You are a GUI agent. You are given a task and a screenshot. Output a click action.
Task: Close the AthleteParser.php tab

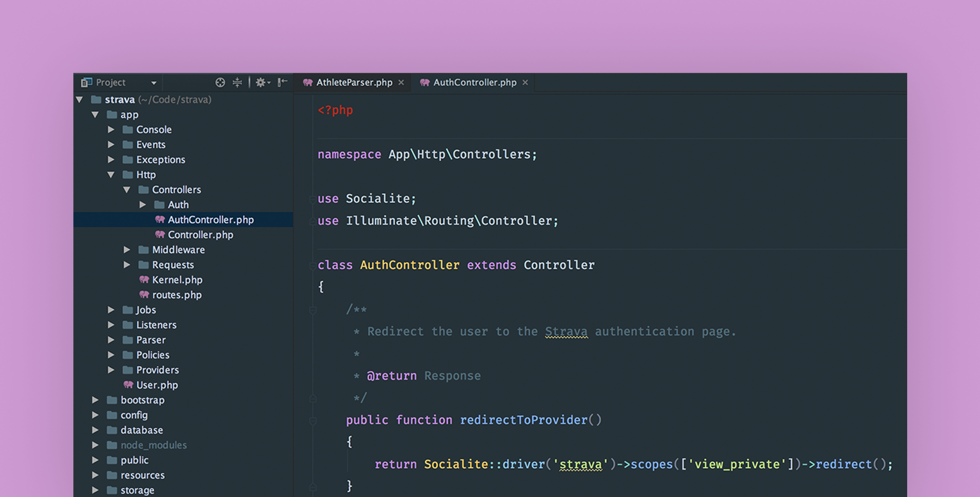[x=401, y=83]
